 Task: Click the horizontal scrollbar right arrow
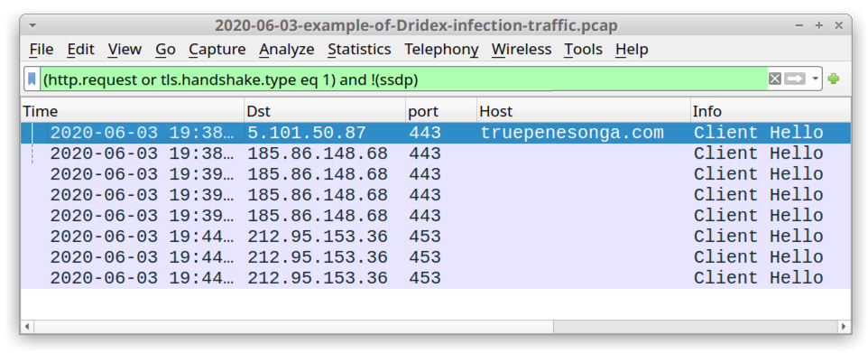[x=845, y=327]
